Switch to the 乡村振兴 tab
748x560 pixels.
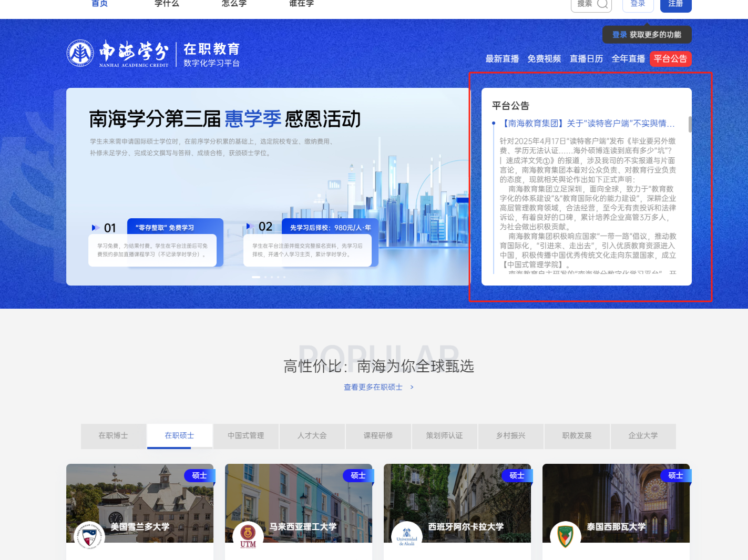pos(510,436)
